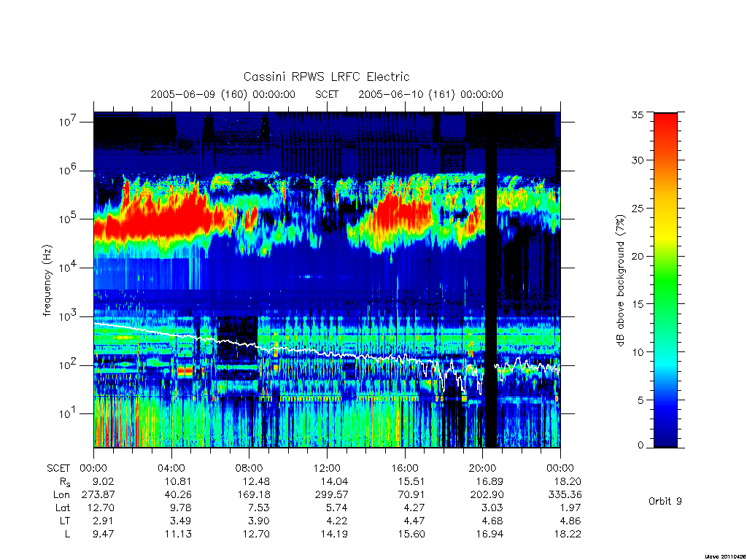Screen dimensions: 747x560
Task: Click the 10^2 frequency axis label
Action: [x=69, y=365]
